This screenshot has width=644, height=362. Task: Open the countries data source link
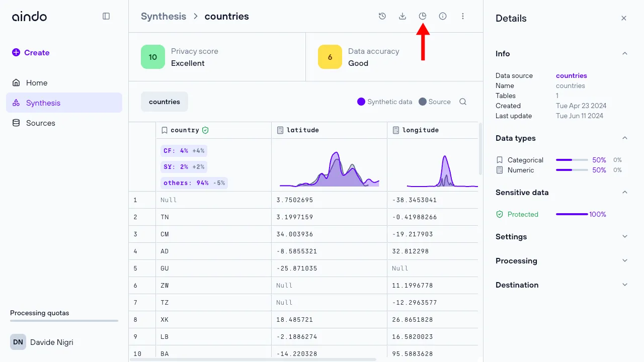click(x=572, y=75)
